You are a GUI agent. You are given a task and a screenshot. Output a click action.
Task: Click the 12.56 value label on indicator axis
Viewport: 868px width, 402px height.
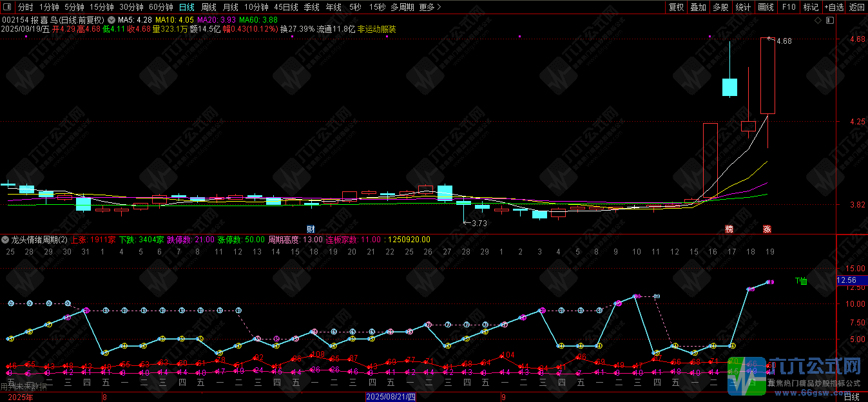pos(846,280)
